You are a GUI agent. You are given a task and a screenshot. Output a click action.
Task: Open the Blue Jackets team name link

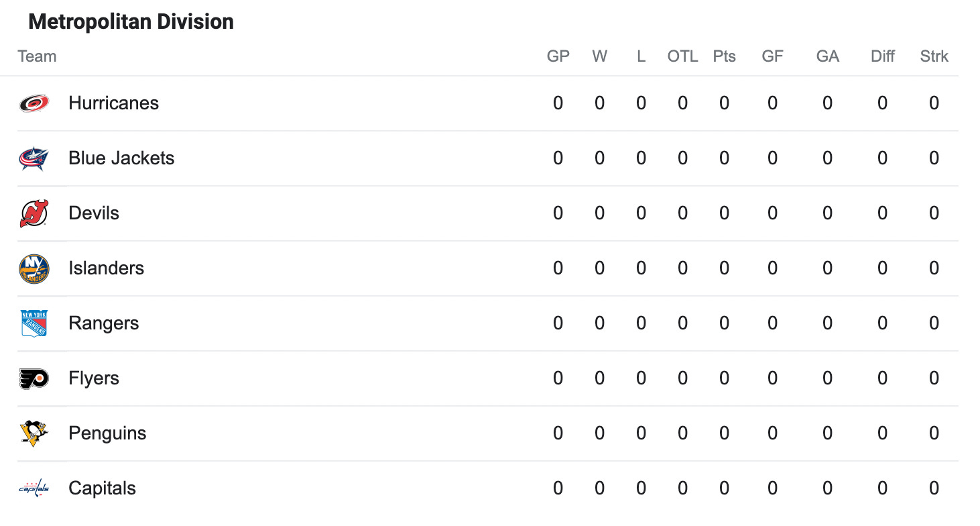[121, 158]
